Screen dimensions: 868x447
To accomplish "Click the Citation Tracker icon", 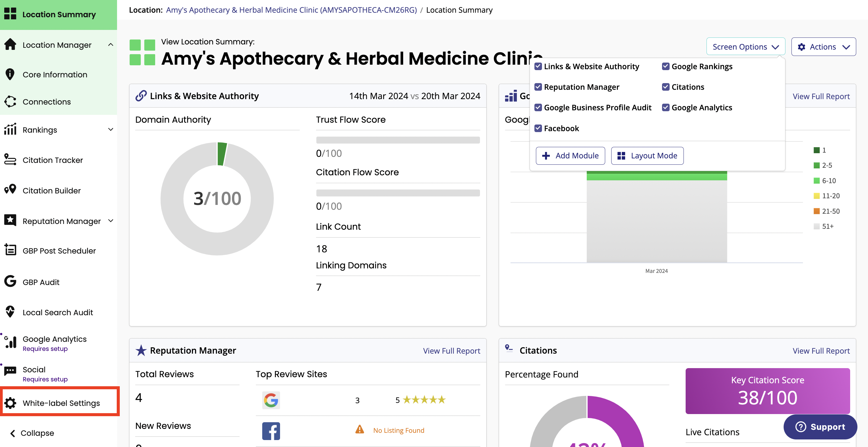I will tap(10, 160).
